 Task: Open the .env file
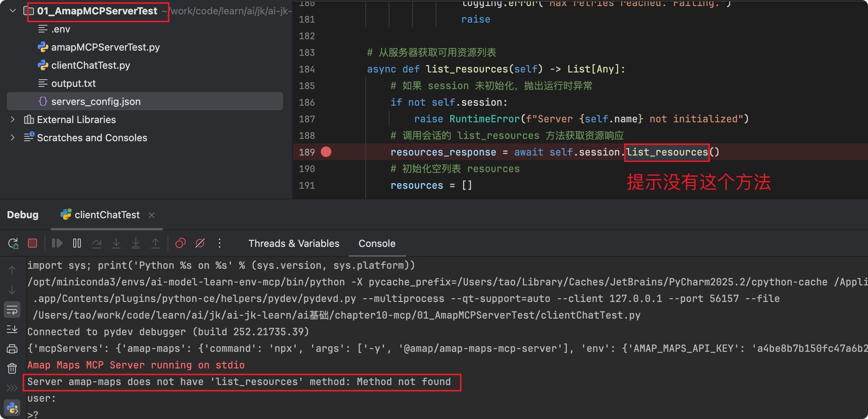tap(60, 29)
